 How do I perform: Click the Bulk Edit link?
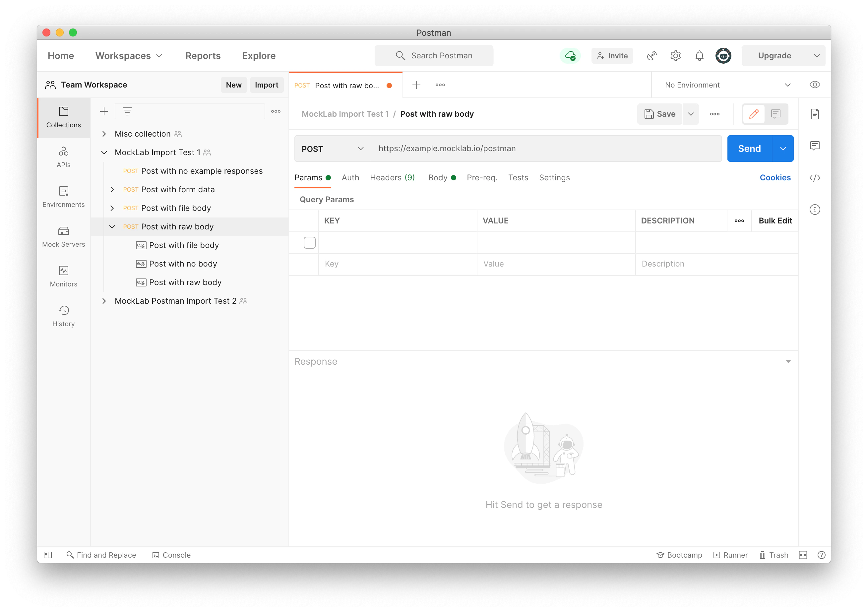tap(775, 221)
